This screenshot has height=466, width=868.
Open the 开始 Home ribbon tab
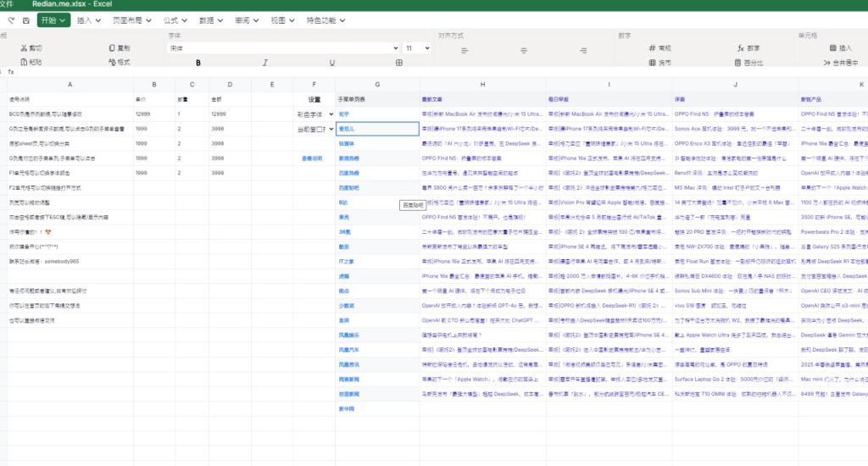coord(53,20)
